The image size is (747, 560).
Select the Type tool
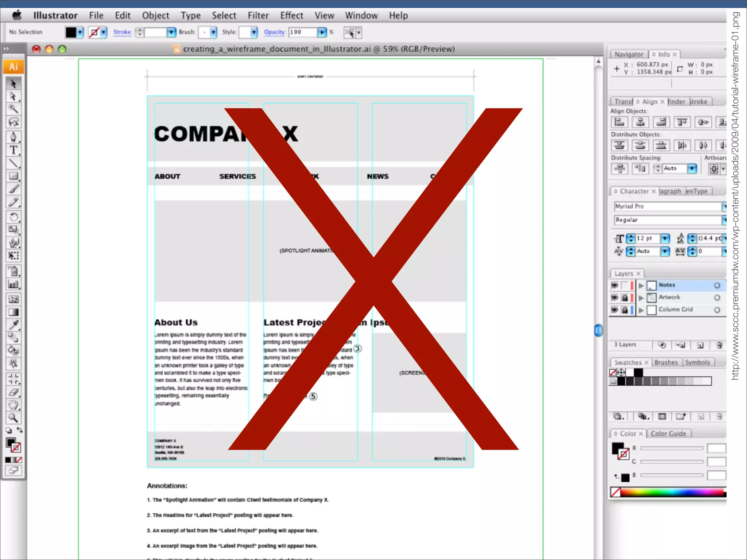point(13,150)
